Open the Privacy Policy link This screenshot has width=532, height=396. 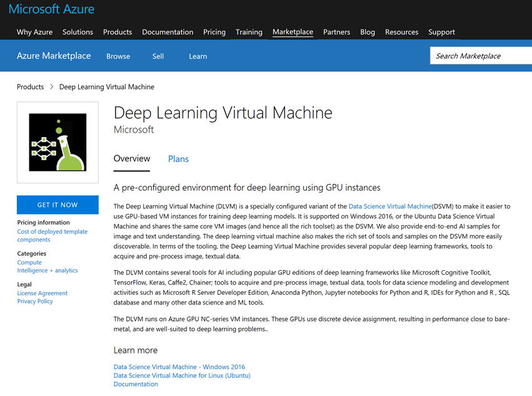(x=35, y=302)
